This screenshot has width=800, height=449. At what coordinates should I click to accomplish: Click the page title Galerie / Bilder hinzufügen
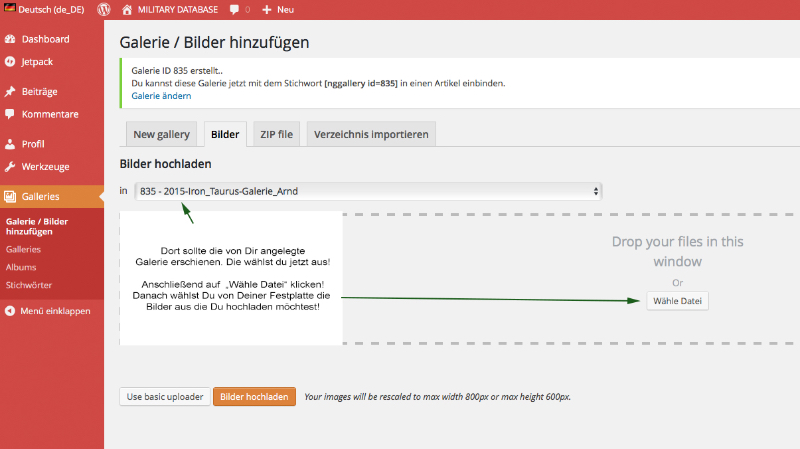(x=214, y=42)
